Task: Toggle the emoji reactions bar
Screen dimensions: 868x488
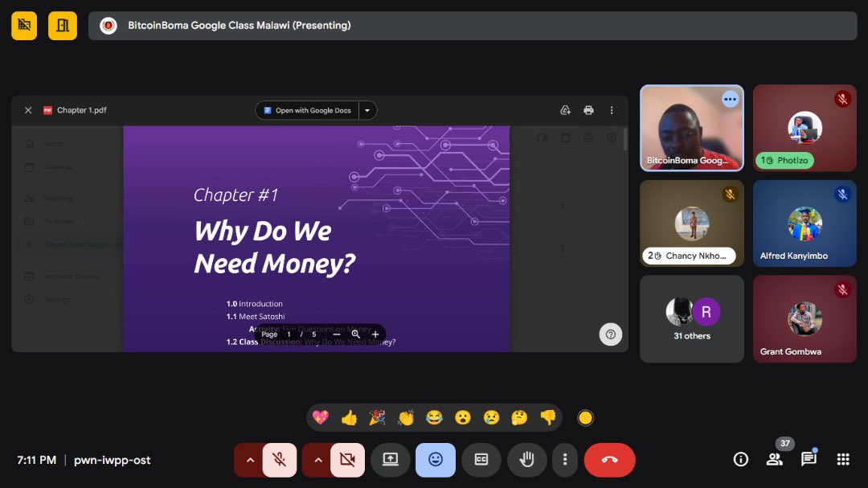Action: (436, 460)
